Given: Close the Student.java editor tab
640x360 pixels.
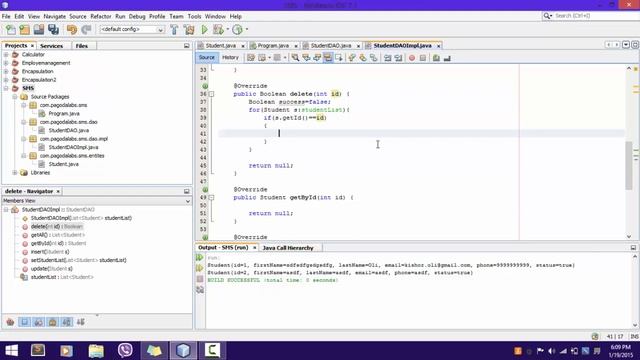Looking at the screenshot, I should (x=243, y=46).
